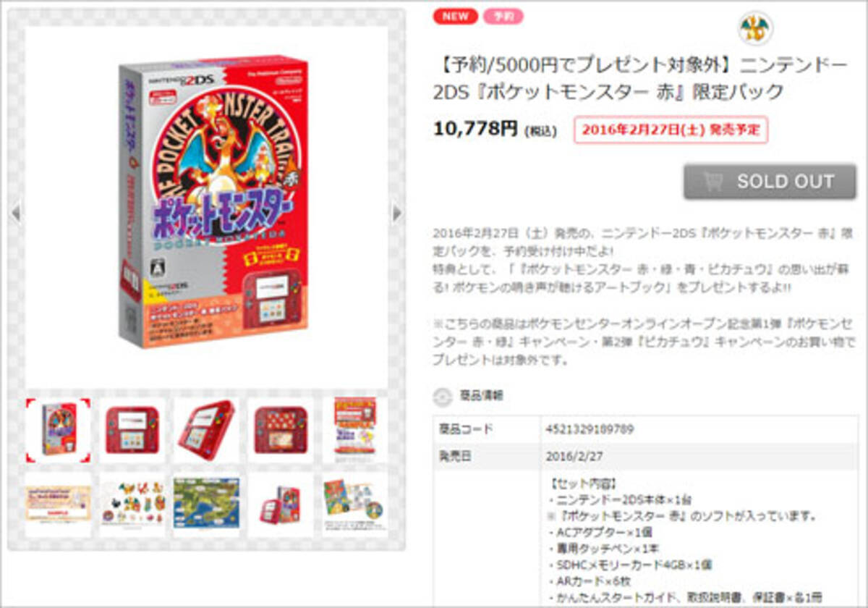
Task: Click the pink 予約 badge
Action: click(503, 16)
